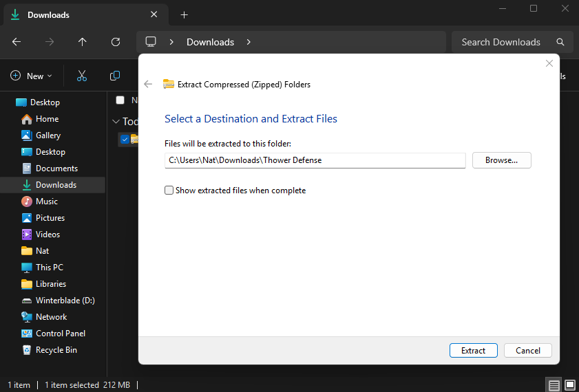Click the Pictures icon in sidebar
This screenshot has height=392, width=579.
pos(27,217)
